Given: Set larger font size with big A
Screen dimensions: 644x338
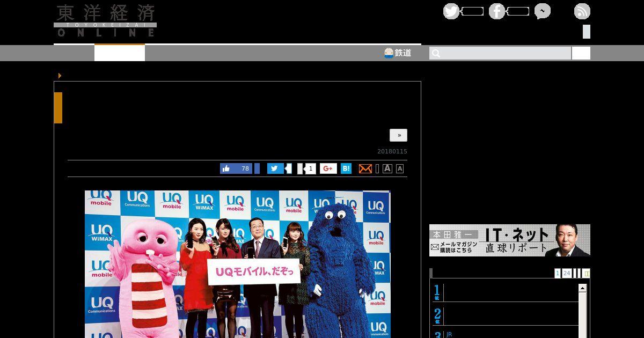Looking at the screenshot, I should pos(387,168).
